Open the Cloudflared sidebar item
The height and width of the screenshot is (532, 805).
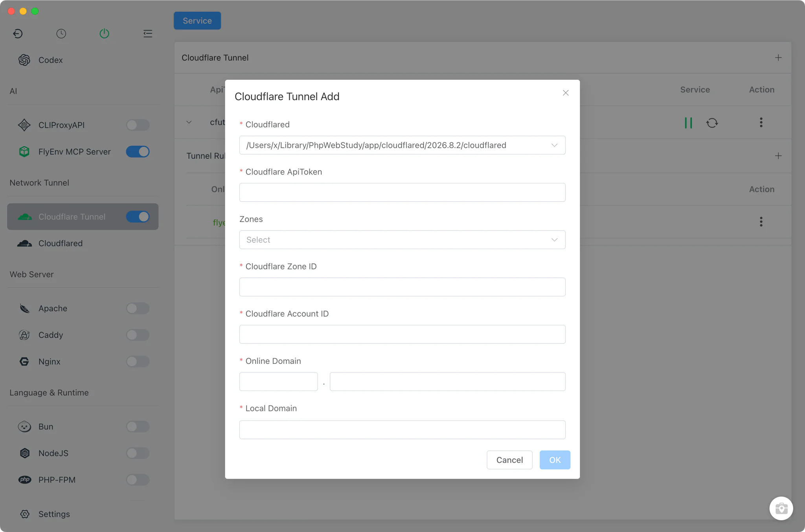click(x=60, y=243)
